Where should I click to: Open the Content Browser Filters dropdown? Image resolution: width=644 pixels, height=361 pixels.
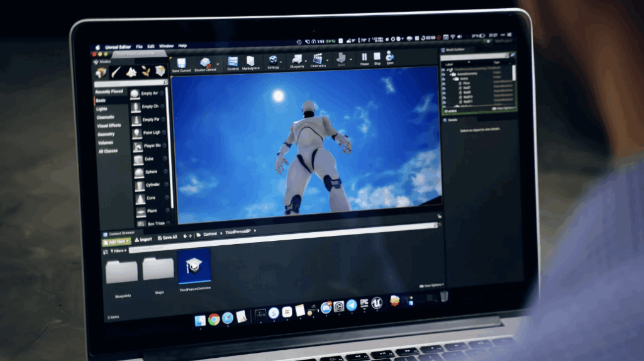pos(118,250)
